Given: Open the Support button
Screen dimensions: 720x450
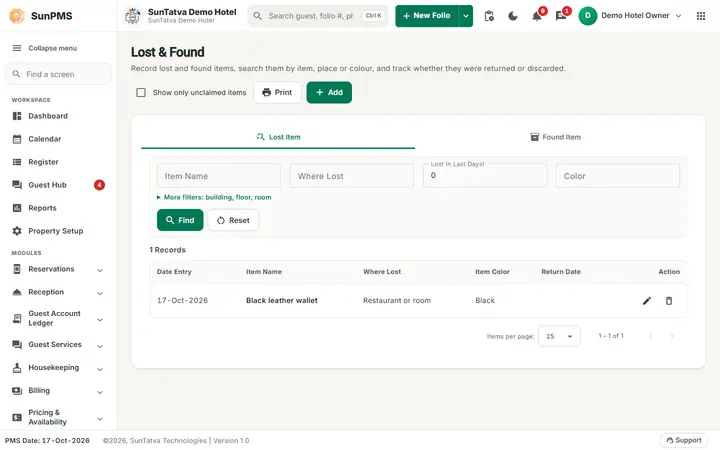Looking at the screenshot, I should tap(684, 440).
